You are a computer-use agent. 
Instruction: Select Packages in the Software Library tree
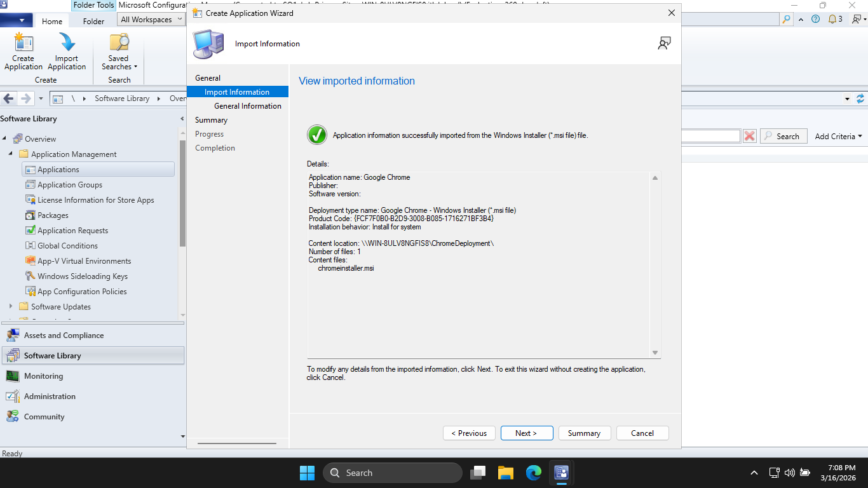53,215
